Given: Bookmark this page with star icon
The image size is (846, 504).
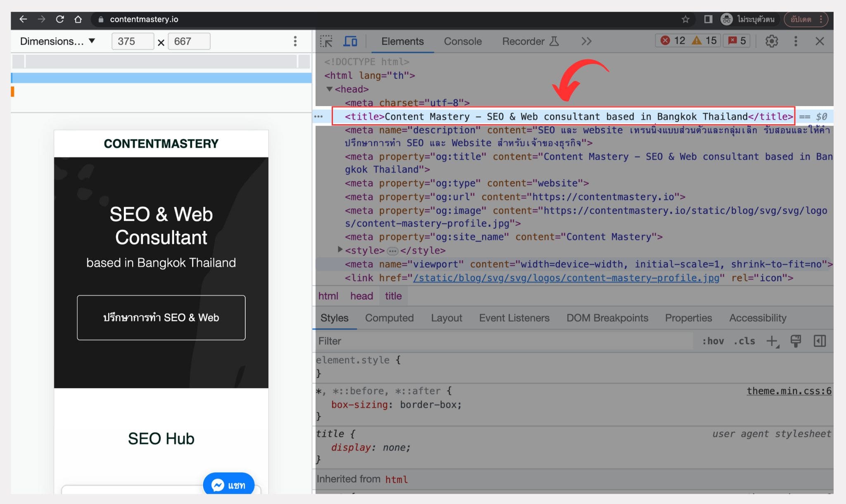Looking at the screenshot, I should click(x=685, y=19).
